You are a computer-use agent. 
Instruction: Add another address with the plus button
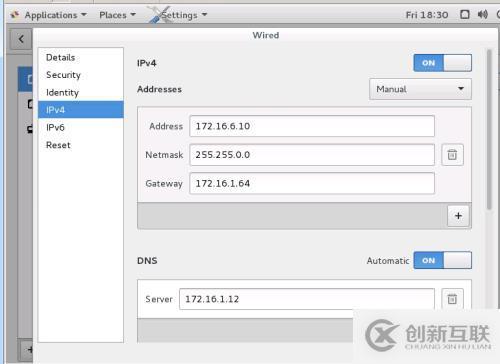pos(458,216)
